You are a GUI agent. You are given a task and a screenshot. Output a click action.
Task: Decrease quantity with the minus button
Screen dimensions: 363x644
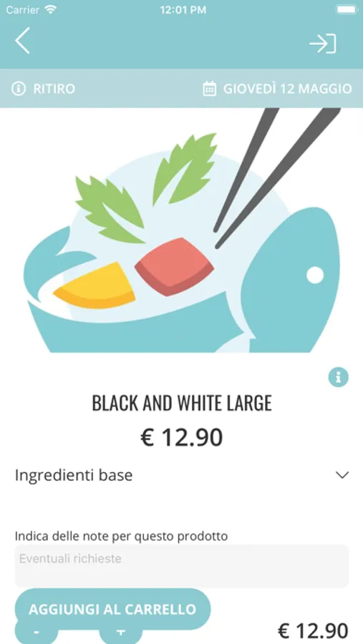37,632
